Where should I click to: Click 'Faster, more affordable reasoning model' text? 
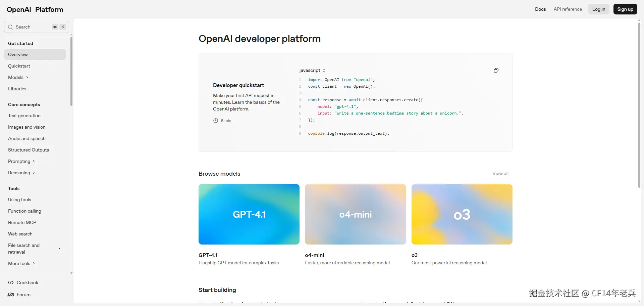pyautogui.click(x=347, y=263)
